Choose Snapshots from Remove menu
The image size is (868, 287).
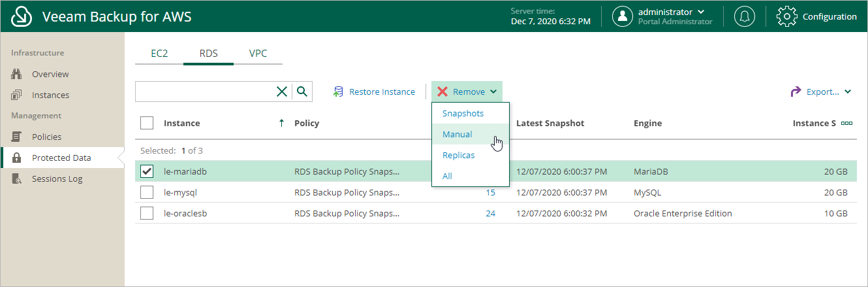[x=470, y=113]
